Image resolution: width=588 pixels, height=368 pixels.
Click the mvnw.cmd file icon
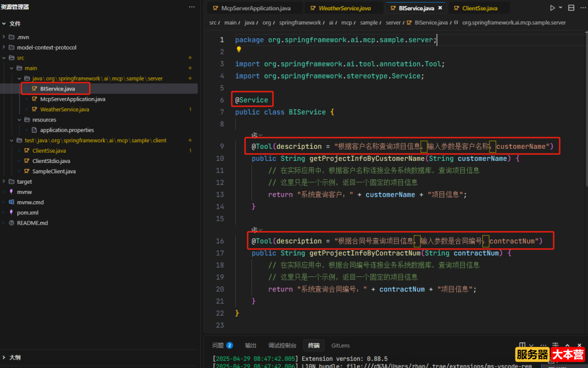[x=11, y=202]
